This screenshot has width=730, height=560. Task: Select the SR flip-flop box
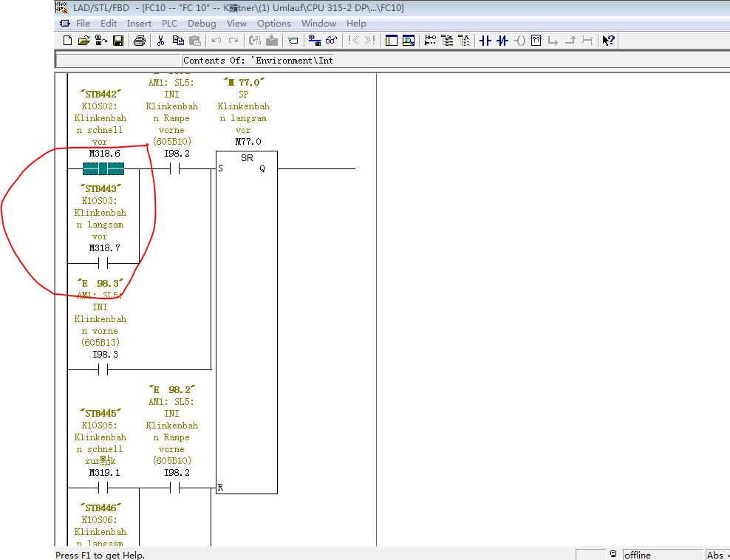click(x=247, y=322)
